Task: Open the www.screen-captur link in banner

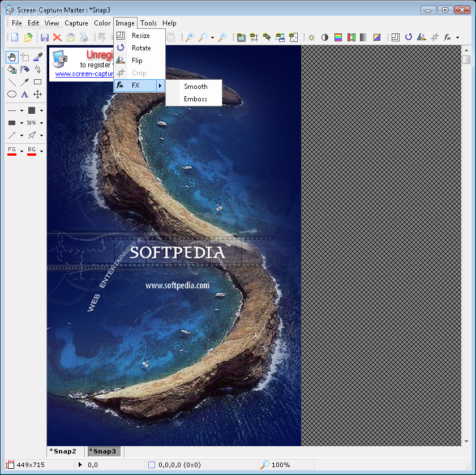Action: (84, 74)
